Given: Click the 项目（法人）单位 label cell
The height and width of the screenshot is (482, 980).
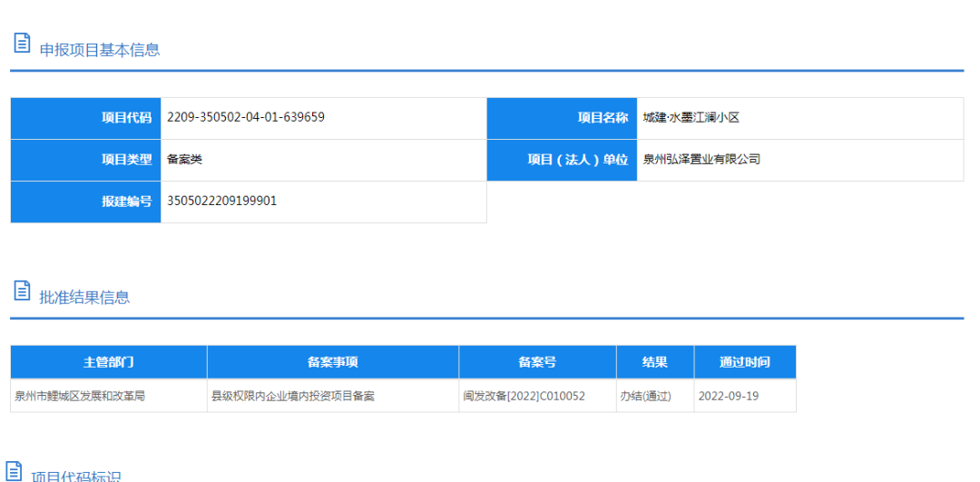Looking at the screenshot, I should [562, 160].
